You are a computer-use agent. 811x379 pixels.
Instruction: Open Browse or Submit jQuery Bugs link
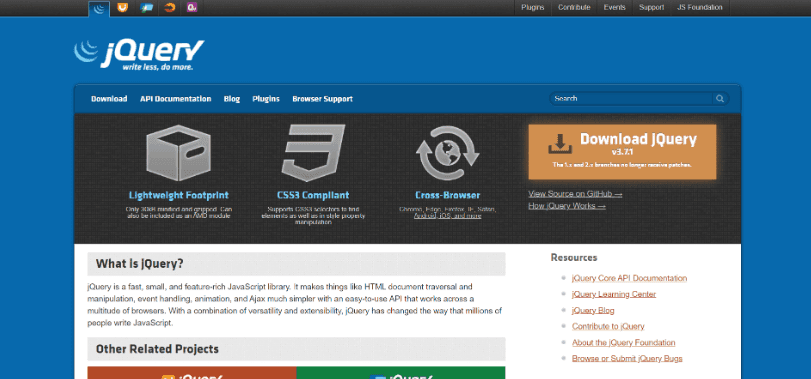click(x=627, y=358)
